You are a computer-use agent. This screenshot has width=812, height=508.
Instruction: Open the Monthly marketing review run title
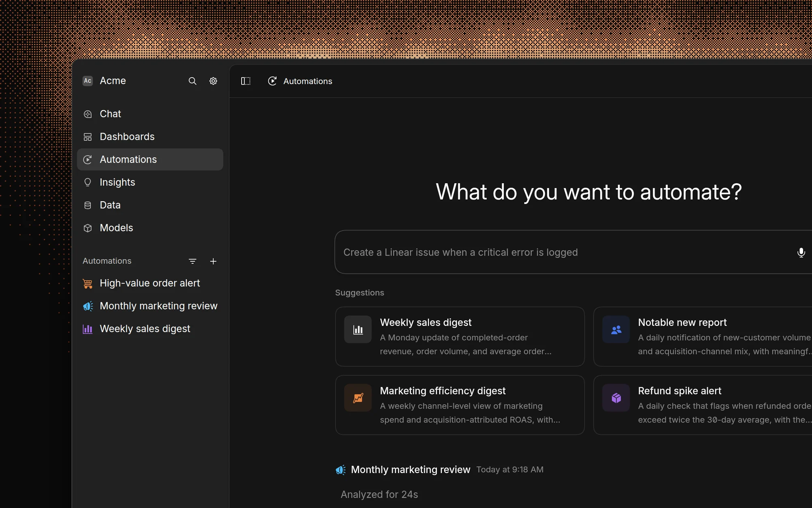(x=410, y=469)
